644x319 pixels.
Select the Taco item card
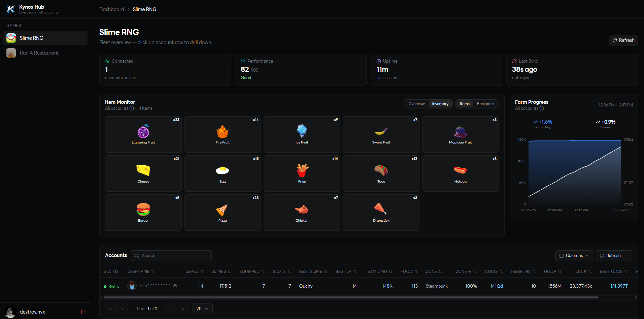(x=381, y=173)
